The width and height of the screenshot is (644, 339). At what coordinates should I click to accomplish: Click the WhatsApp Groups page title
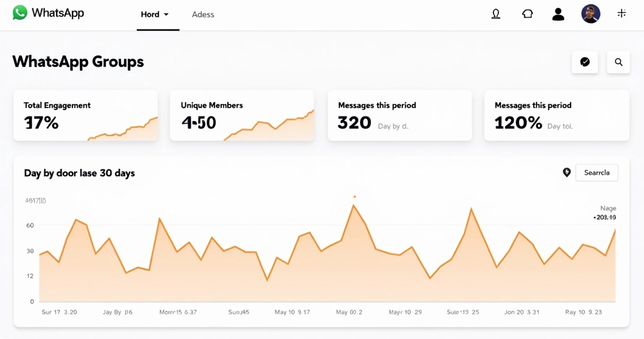[78, 61]
